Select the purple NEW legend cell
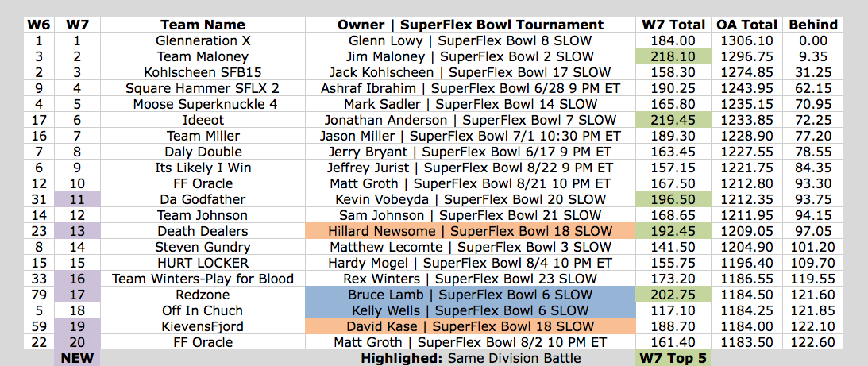 click(77, 358)
